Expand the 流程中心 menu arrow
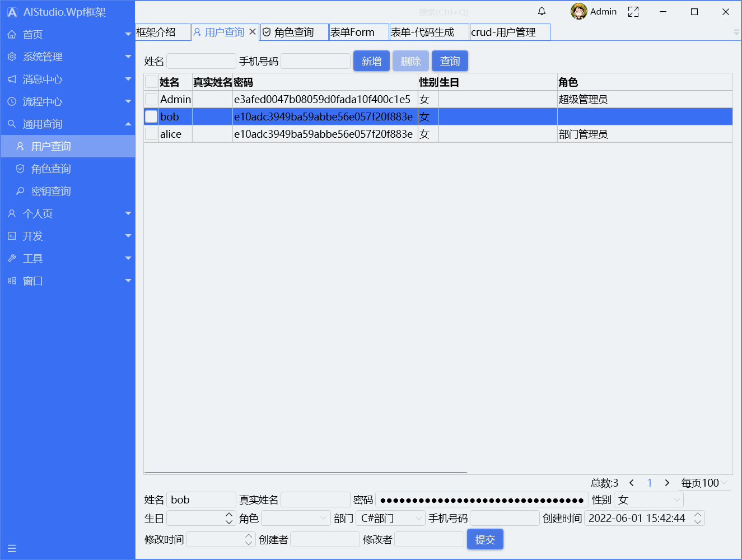This screenshot has height=560, width=742. tap(128, 101)
